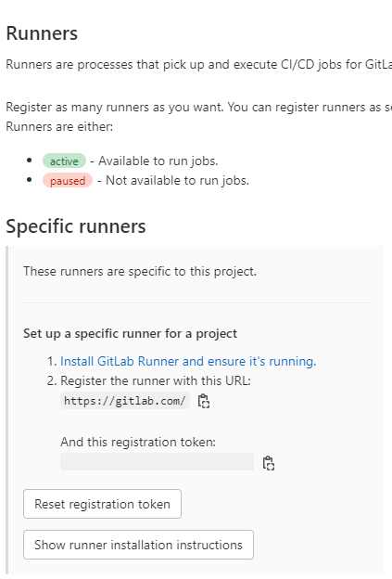Click the 'Runners are processes' description line

198,65
